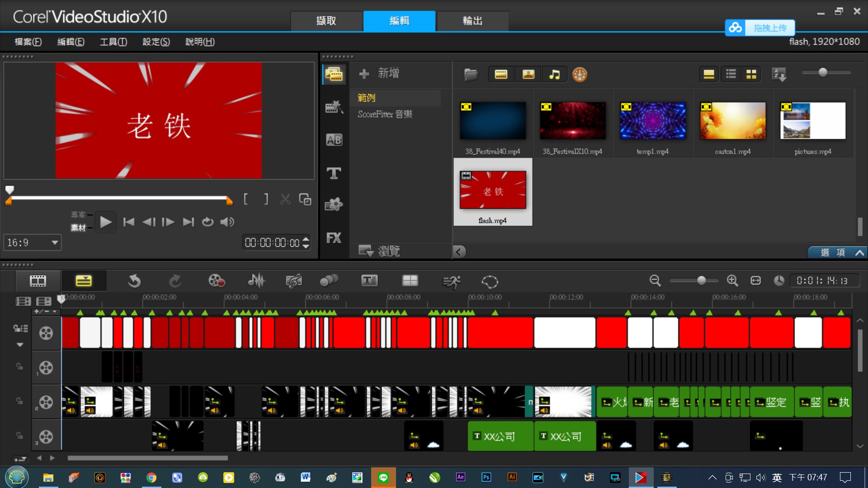Image resolution: width=868 pixels, height=488 pixels.
Task: Open the Time Remapping tool
Action: tap(451, 282)
